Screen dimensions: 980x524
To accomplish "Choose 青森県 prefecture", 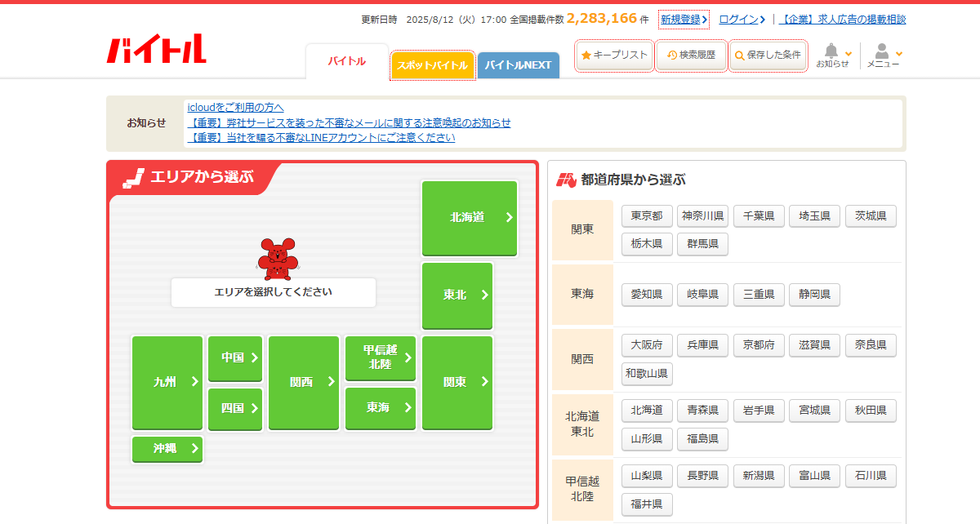I will [702, 411].
